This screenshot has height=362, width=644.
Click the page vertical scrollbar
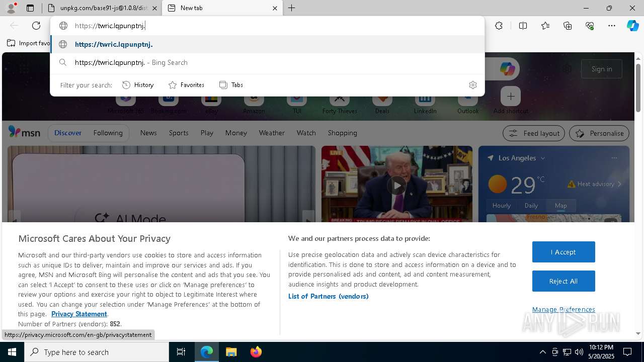coord(638,88)
